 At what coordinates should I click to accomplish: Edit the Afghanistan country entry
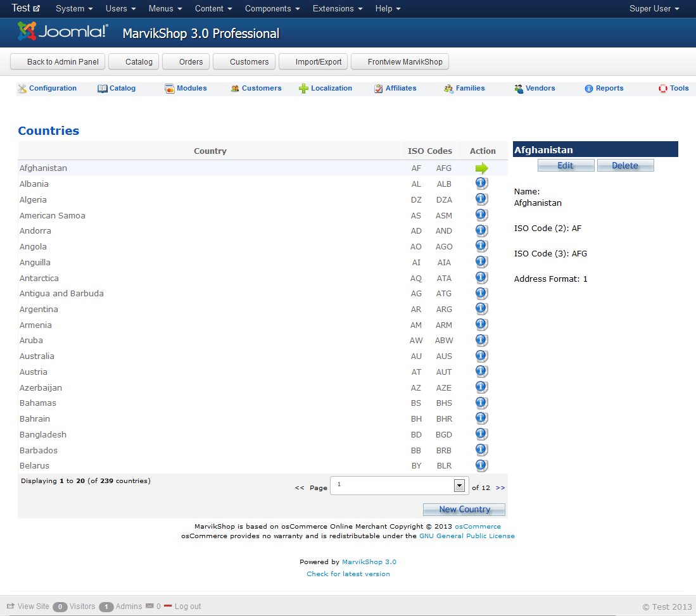pyautogui.click(x=566, y=165)
